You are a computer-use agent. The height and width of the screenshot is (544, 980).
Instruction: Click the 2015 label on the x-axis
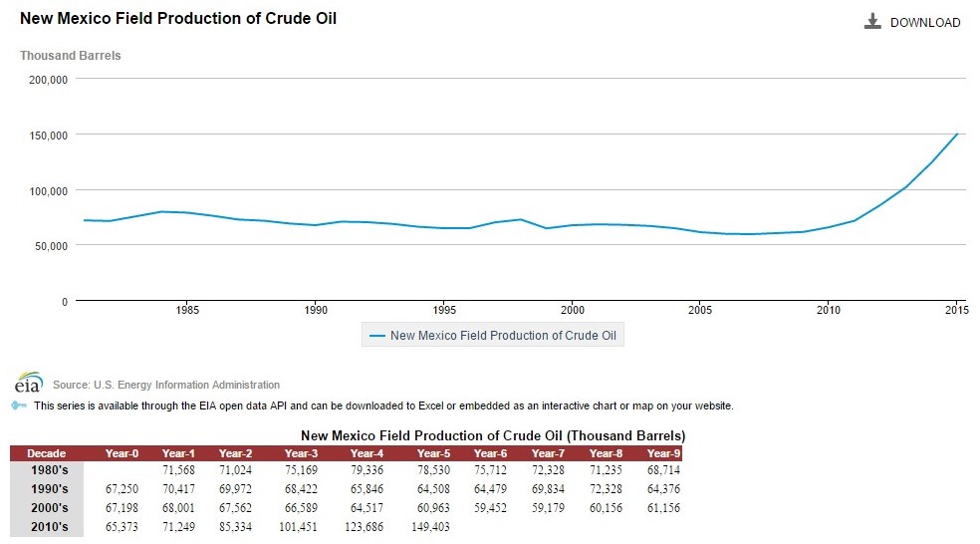[955, 310]
